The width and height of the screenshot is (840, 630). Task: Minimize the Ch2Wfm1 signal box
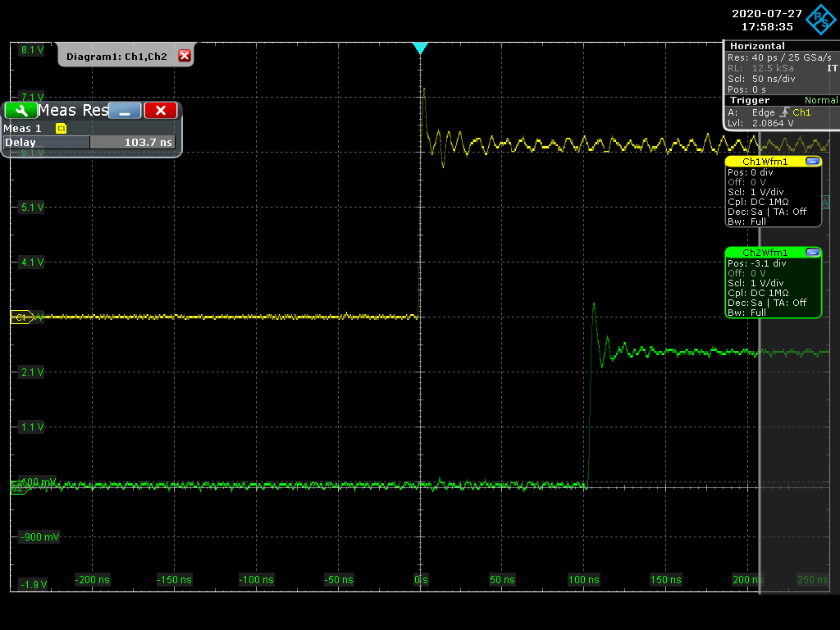(812, 253)
